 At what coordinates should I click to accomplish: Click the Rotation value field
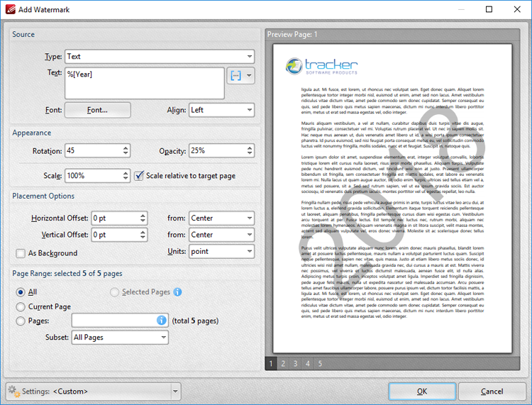pyautogui.click(x=93, y=150)
